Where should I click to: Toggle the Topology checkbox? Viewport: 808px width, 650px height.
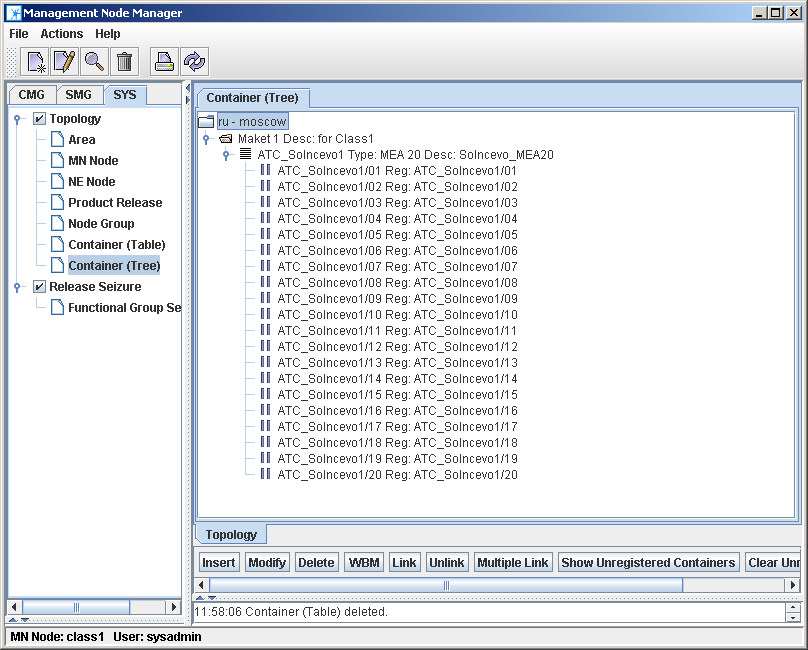click(39, 119)
